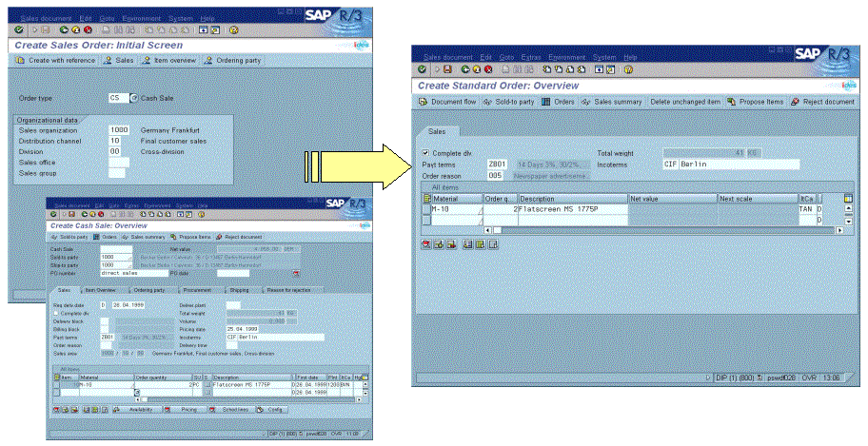Toggle Complete dlv. checkbox in Standard Order
This screenshot has height=446, width=868.
click(x=425, y=152)
